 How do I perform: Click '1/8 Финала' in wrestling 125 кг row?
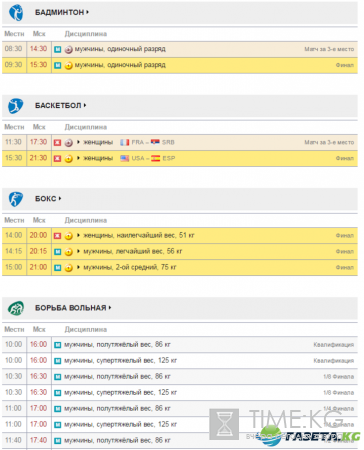[x=338, y=393]
